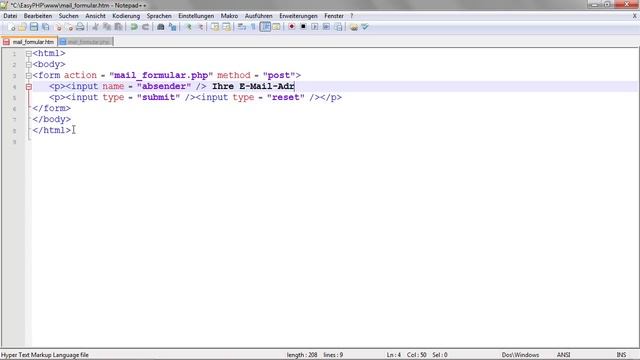The width and height of the screenshot is (640, 360).
Task: Click the length : 208 status text
Action: tap(302, 355)
